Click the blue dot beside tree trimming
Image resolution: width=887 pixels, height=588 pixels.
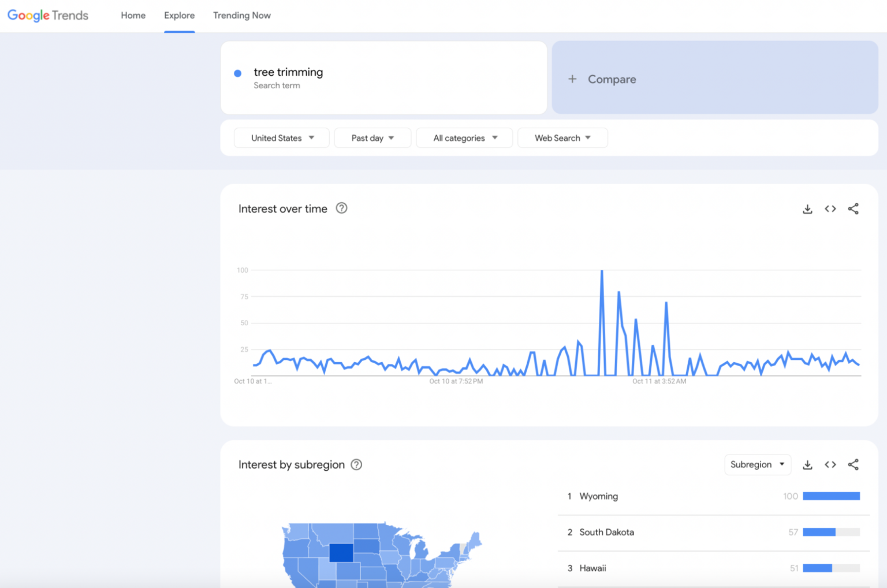click(x=237, y=73)
